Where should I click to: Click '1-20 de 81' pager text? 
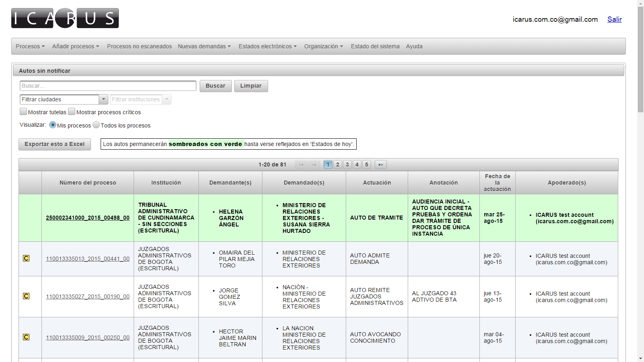click(272, 165)
